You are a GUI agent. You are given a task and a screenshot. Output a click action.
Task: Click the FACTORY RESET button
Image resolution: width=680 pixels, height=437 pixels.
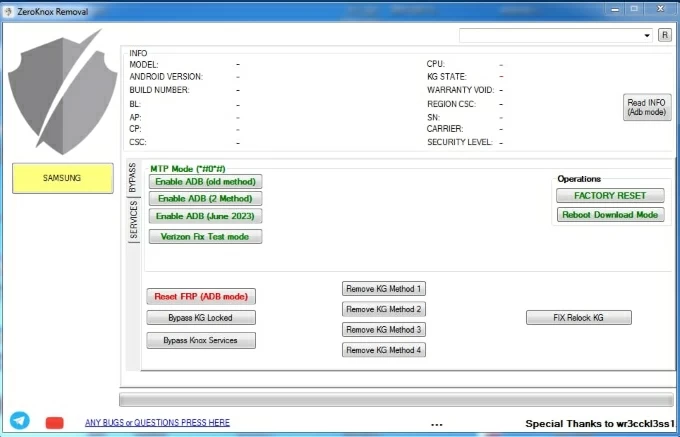tap(610, 196)
